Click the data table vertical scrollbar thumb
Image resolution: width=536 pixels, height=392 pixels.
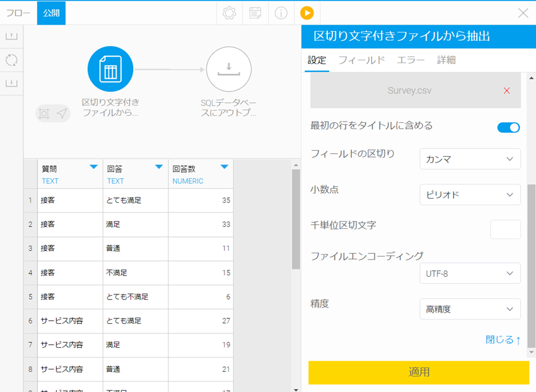point(296,219)
